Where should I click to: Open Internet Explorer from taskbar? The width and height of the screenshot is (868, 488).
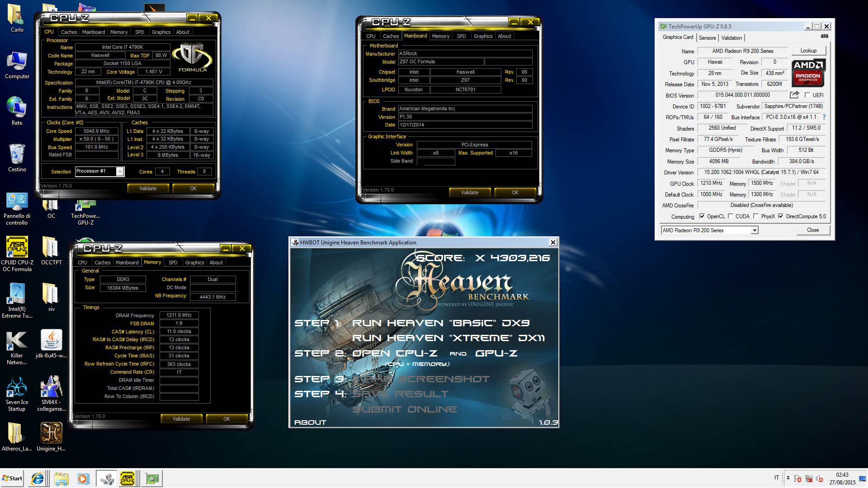tap(38, 478)
